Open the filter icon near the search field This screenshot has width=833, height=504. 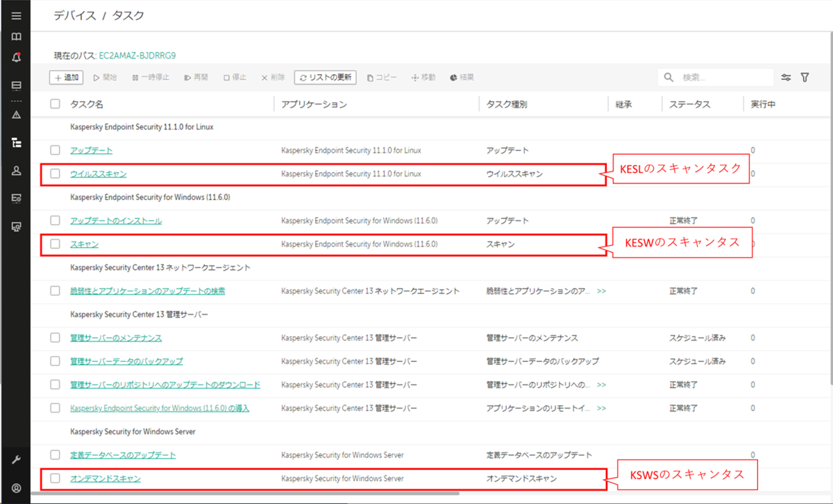click(x=805, y=77)
